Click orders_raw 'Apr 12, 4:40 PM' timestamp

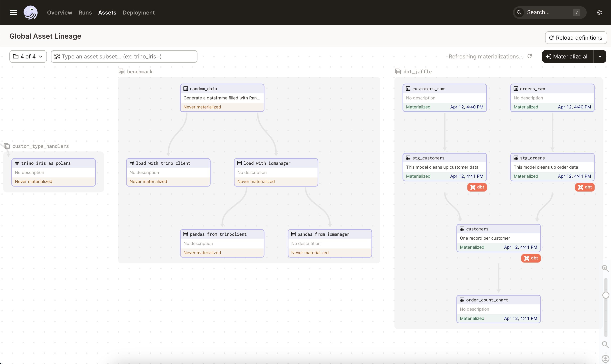pos(575,107)
